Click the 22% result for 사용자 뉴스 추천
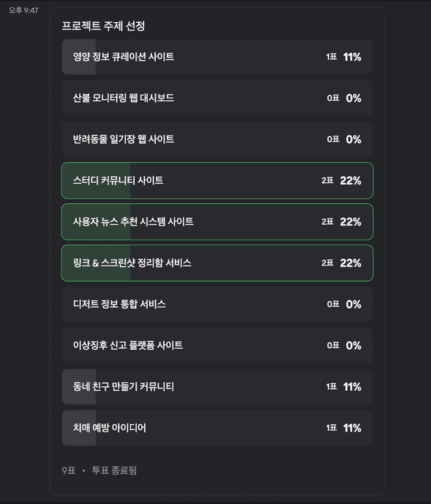This screenshot has width=431, height=504. tap(350, 222)
